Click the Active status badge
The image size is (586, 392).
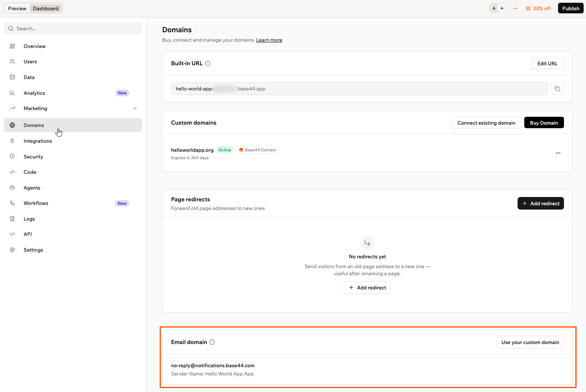coord(225,150)
